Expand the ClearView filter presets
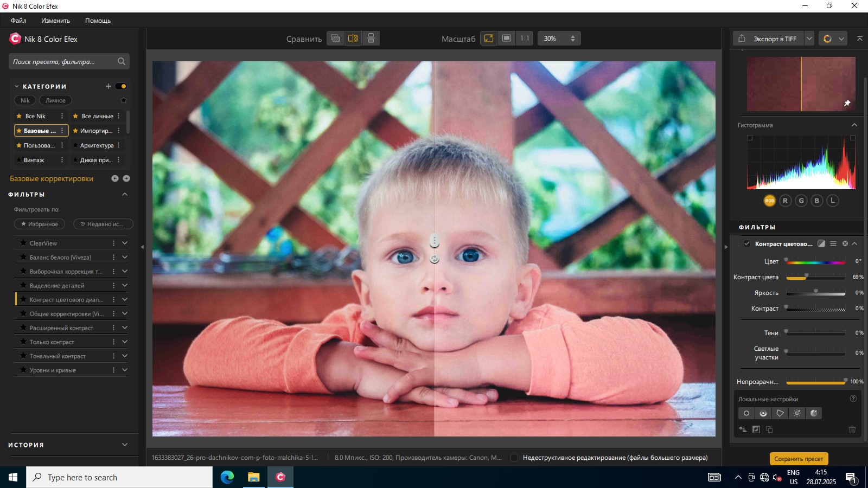The width and height of the screenshot is (868, 488). (125, 243)
